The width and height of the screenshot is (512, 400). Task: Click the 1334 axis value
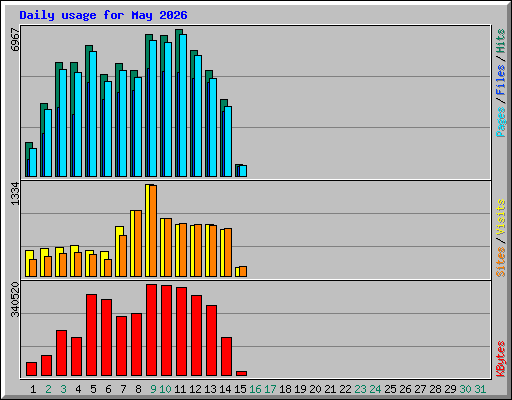point(15,194)
